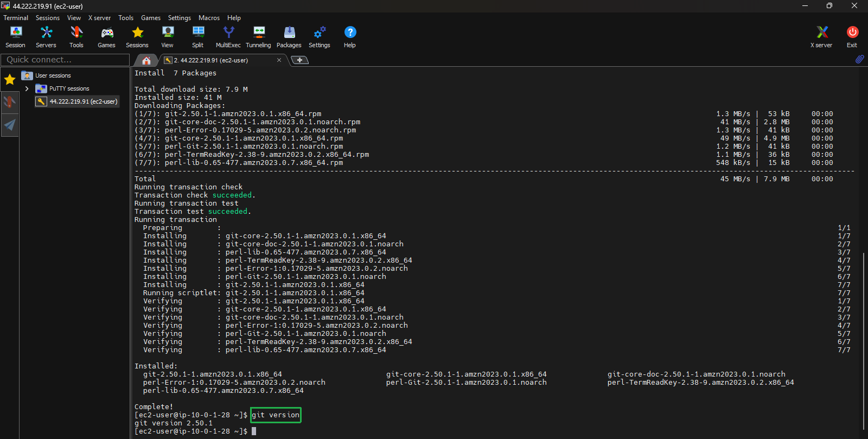Click the Split terminal toolbar icon
The image size is (868, 439).
198,37
